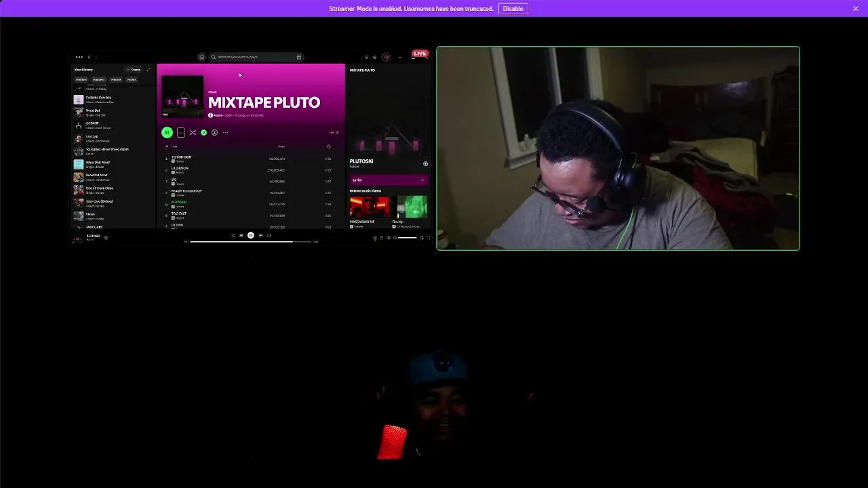Open the album more-options ellipsis
The width and height of the screenshot is (868, 488).
[x=225, y=132]
